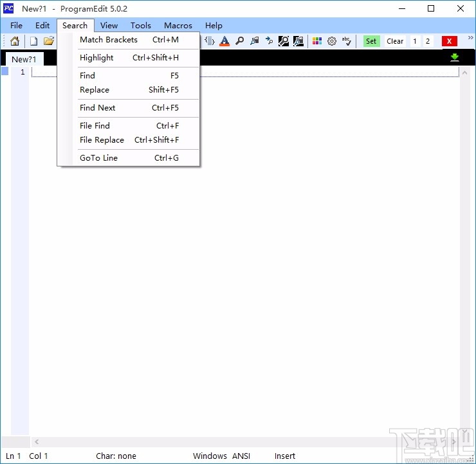
Task: Create a new document with the blank page icon
Action: [33, 41]
